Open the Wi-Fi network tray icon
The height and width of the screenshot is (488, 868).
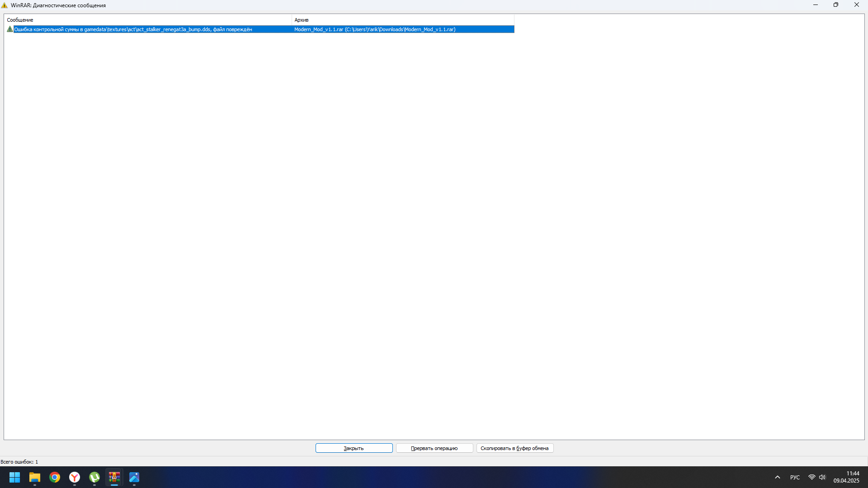[x=812, y=477]
